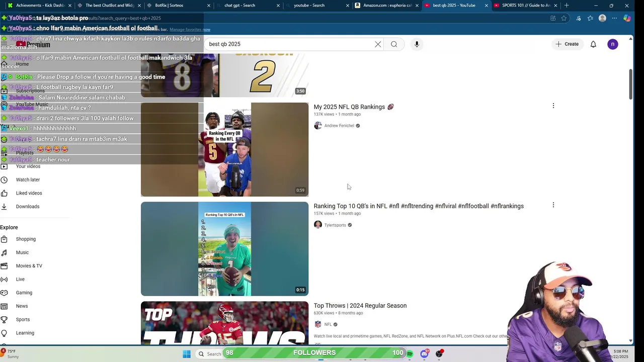
Task: Open News under Explore
Action: (22, 306)
